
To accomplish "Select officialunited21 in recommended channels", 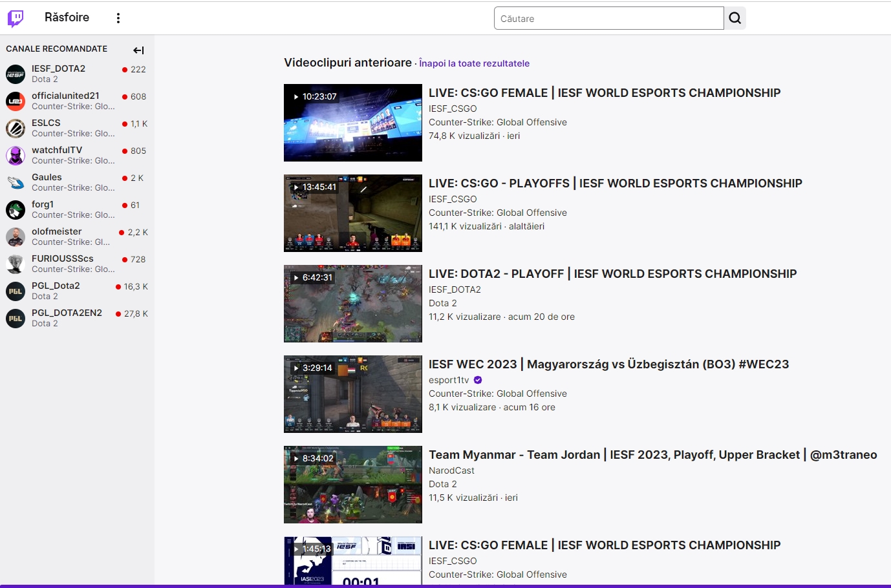I will 65,96.
